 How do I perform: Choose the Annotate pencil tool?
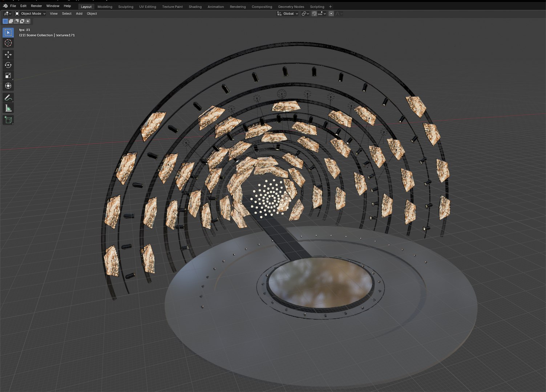(8, 98)
